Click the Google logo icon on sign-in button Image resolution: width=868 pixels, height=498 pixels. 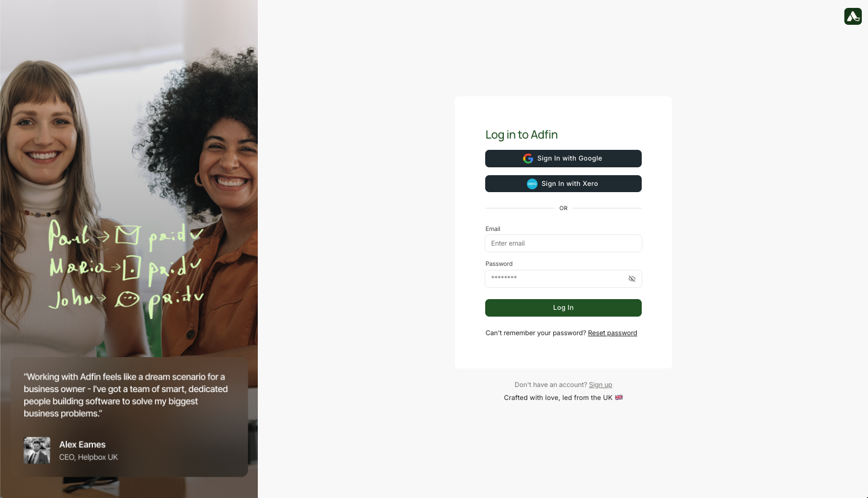coord(528,158)
